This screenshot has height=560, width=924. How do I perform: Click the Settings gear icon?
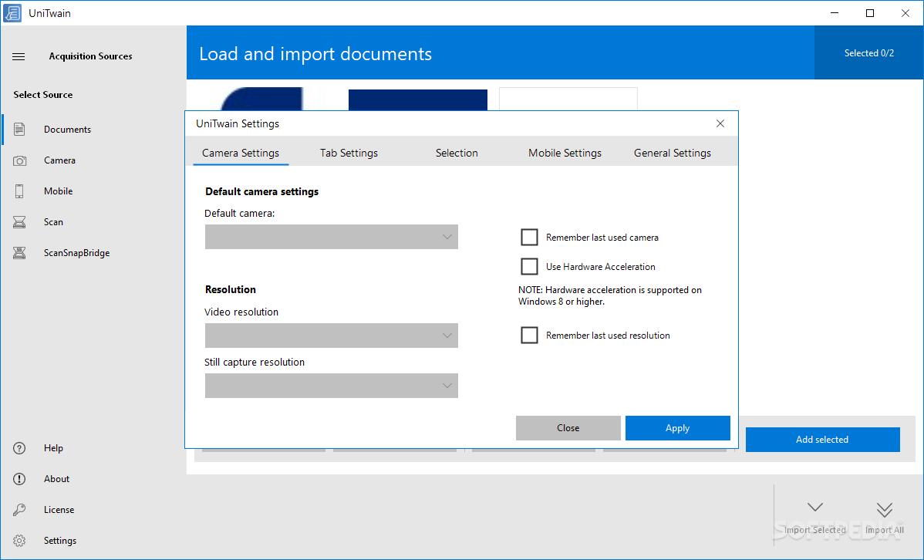tap(19, 541)
